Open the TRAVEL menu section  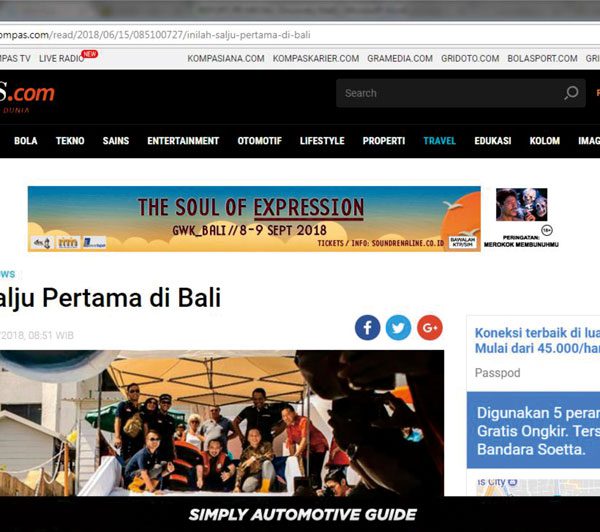click(440, 141)
